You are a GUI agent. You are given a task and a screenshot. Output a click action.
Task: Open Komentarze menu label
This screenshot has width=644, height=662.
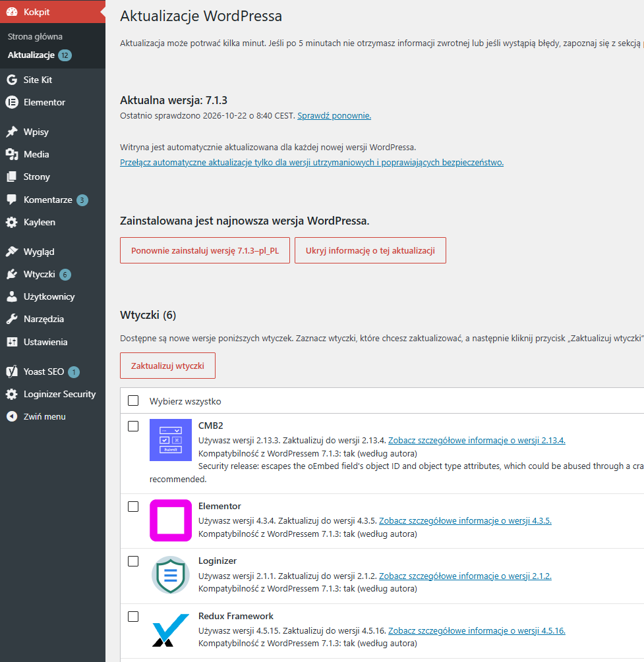tap(47, 200)
